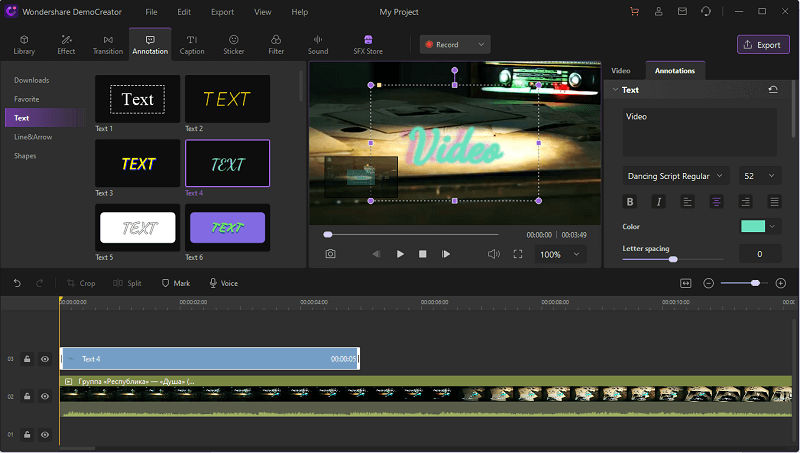
Task: Align text to the right
Action: (745, 202)
